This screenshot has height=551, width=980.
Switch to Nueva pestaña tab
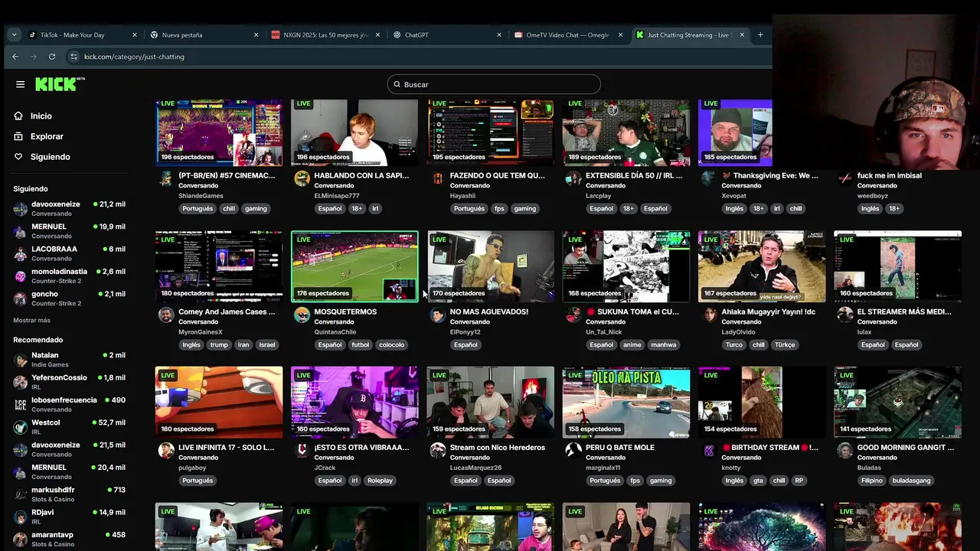[204, 34]
